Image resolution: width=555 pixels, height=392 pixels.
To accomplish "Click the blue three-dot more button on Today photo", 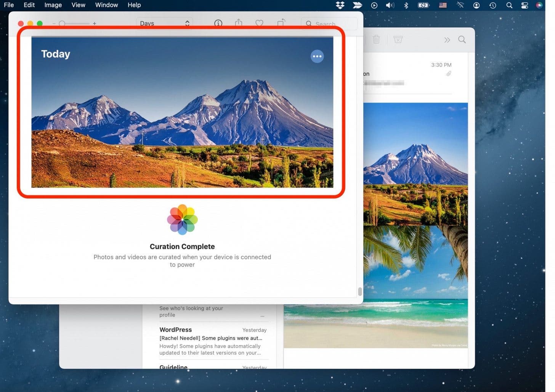I will (317, 56).
